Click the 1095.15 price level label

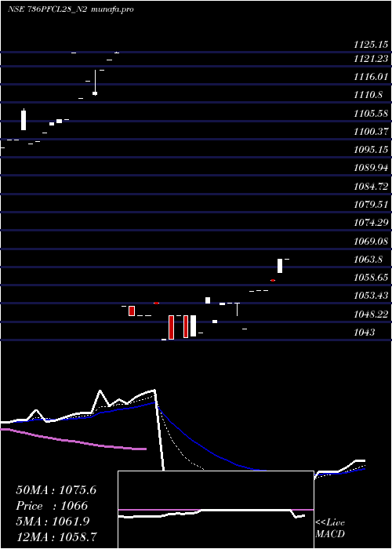coord(371,150)
